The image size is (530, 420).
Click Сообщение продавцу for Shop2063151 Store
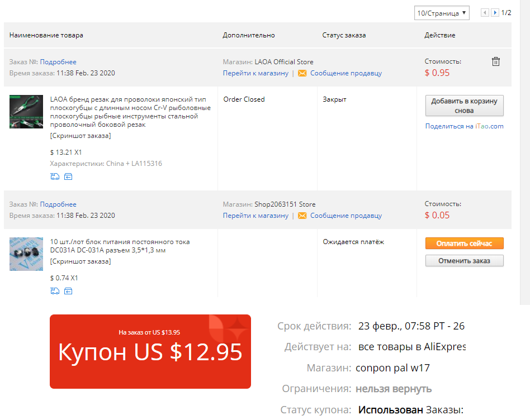click(346, 216)
